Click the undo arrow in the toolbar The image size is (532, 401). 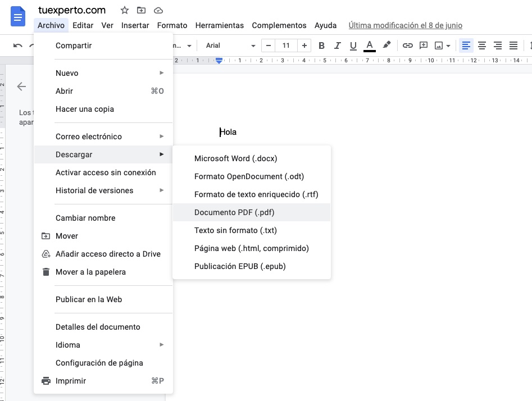[x=18, y=45]
